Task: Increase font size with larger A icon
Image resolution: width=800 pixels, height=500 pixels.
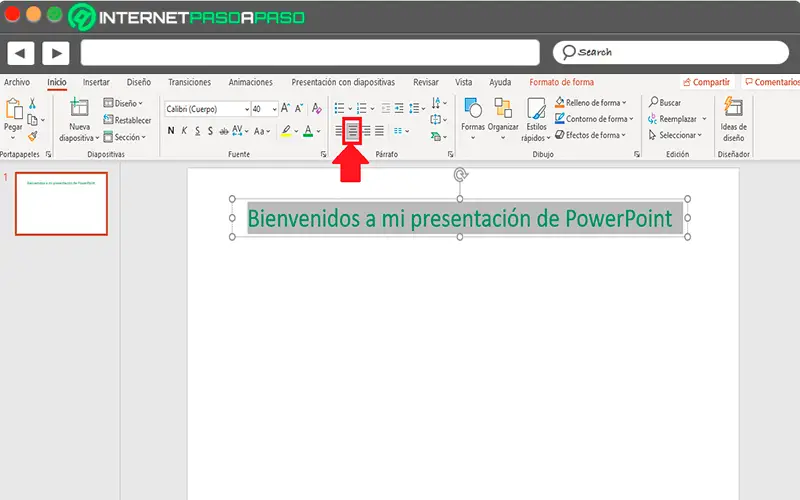Action: click(285, 108)
